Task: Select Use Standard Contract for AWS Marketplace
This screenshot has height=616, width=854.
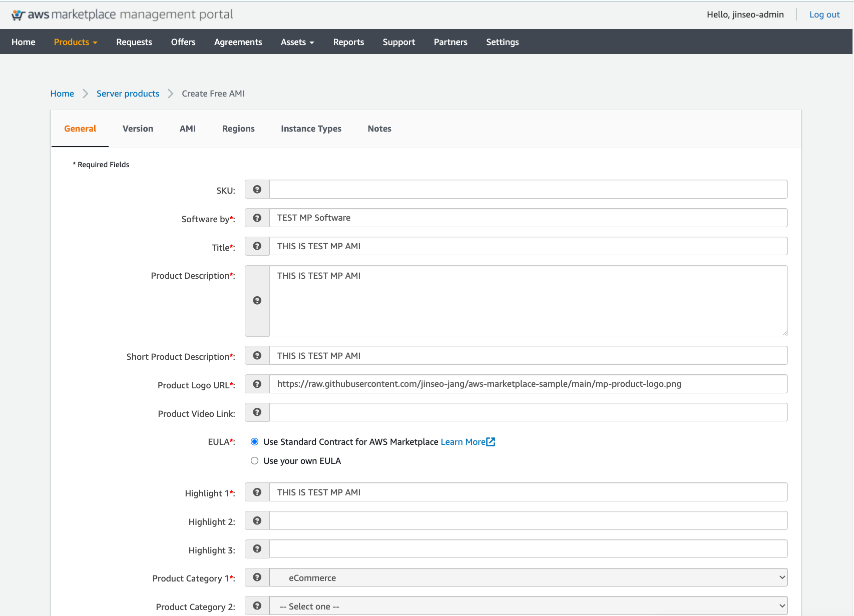Action: point(255,442)
